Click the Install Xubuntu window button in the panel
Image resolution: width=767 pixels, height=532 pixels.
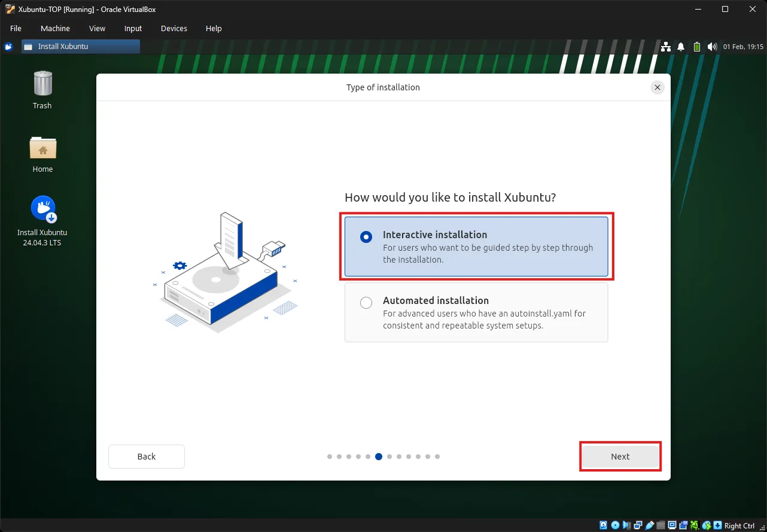tap(81, 47)
